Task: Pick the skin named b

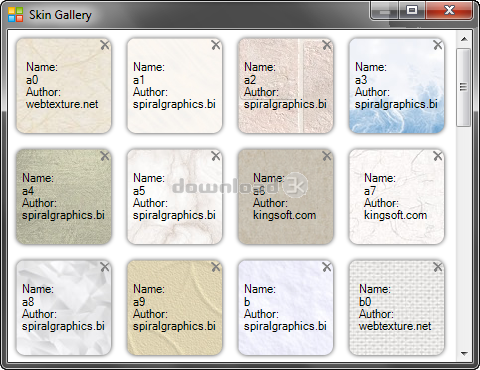Action: pos(286,308)
